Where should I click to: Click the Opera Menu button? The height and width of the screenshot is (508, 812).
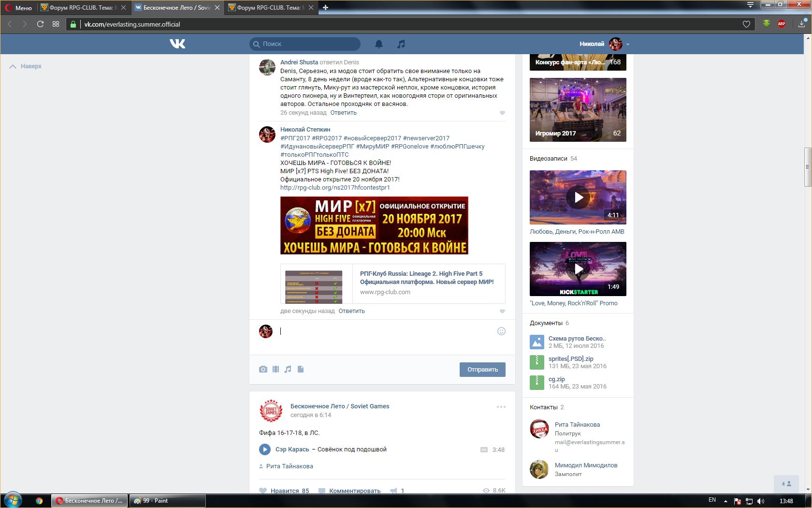(18, 8)
